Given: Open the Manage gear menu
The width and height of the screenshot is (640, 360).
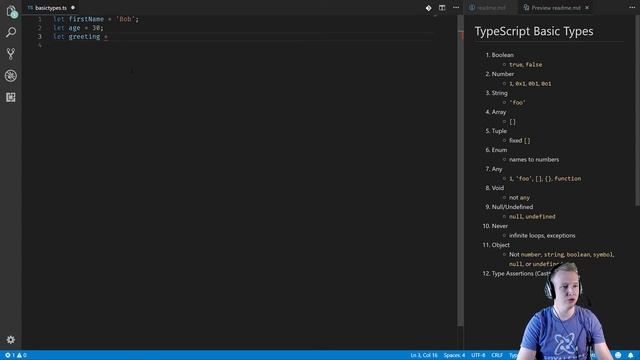Looking at the screenshot, I should [x=11, y=340].
